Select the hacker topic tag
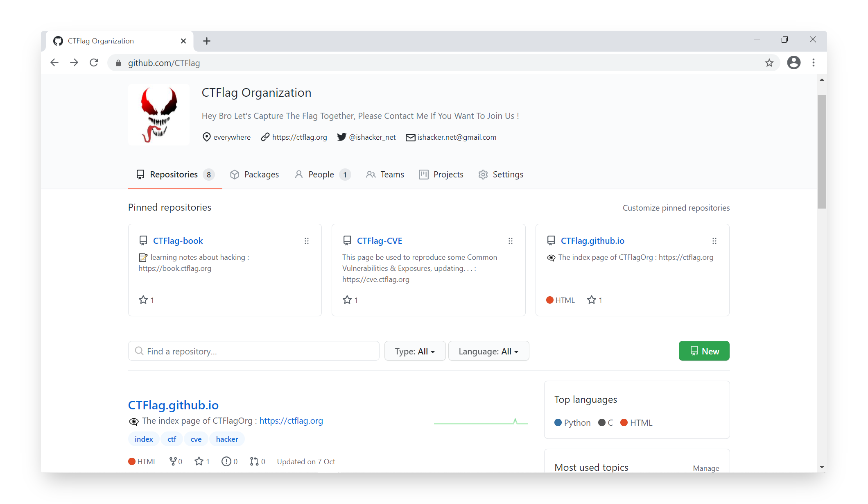 pos(227,439)
